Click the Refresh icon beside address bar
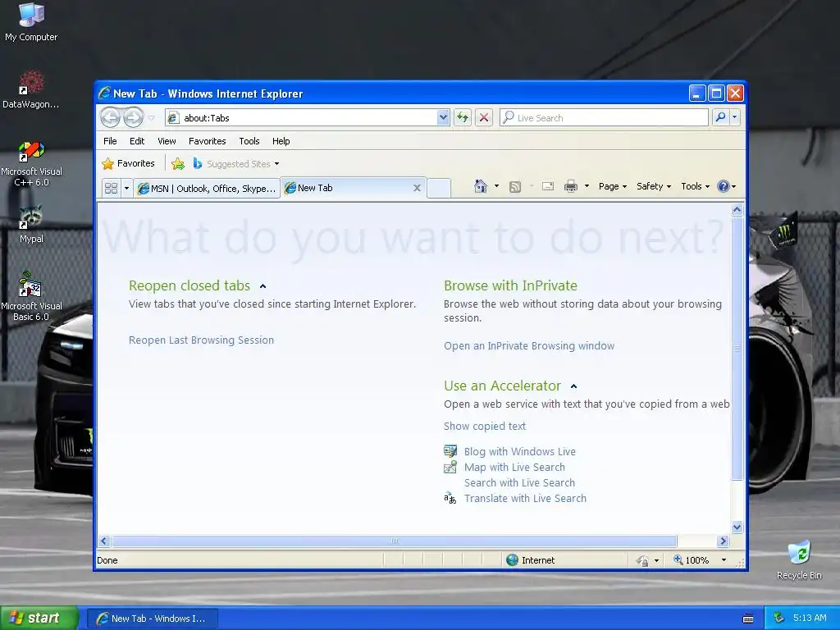This screenshot has height=630, width=840. 463,117
